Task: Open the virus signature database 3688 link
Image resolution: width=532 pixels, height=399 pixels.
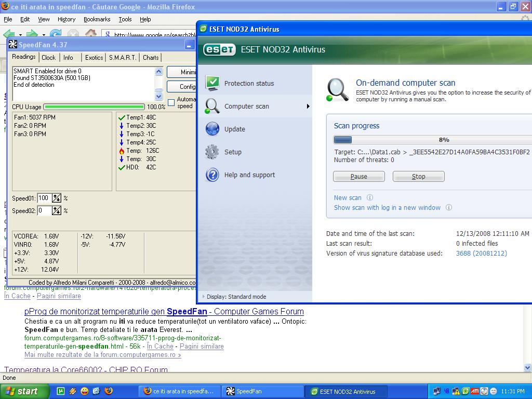Action: point(481,254)
